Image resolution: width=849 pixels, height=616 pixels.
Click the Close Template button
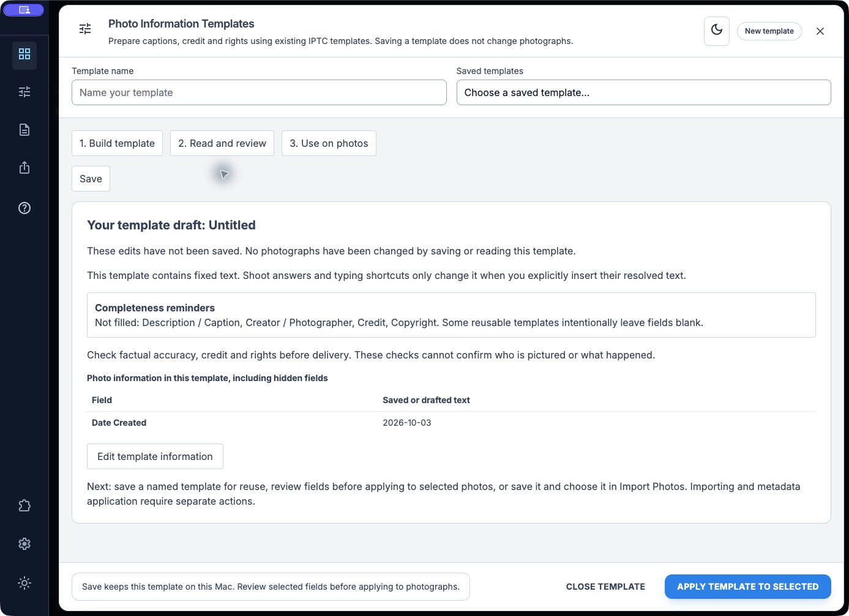coord(605,587)
